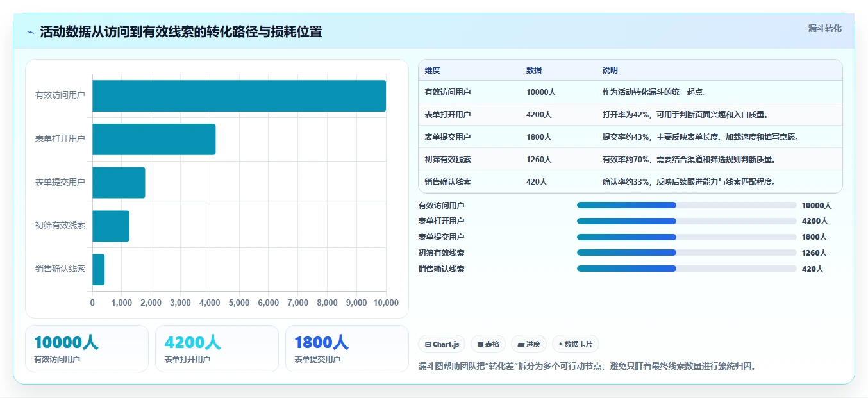Click the footer note starting with 漏斗图帮助团队
868x398 pixels.
click(x=587, y=367)
